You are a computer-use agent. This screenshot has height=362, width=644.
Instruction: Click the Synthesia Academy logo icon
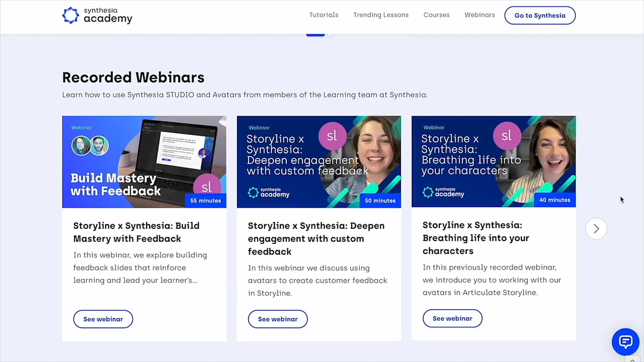point(70,15)
